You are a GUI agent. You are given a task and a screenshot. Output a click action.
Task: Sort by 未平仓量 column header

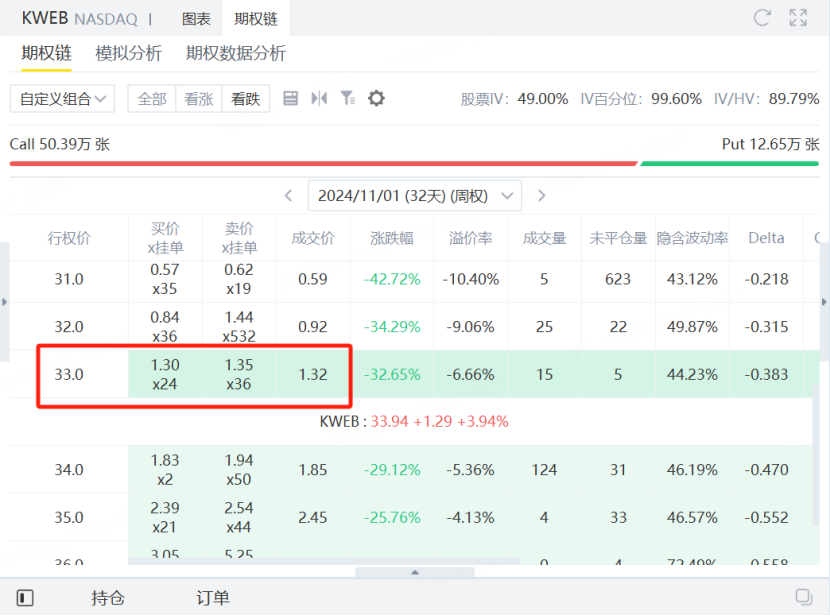coord(618,238)
